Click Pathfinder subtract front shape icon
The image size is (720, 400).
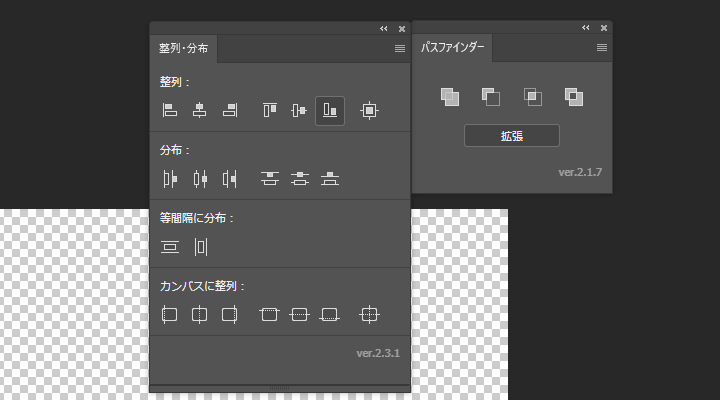click(x=491, y=96)
